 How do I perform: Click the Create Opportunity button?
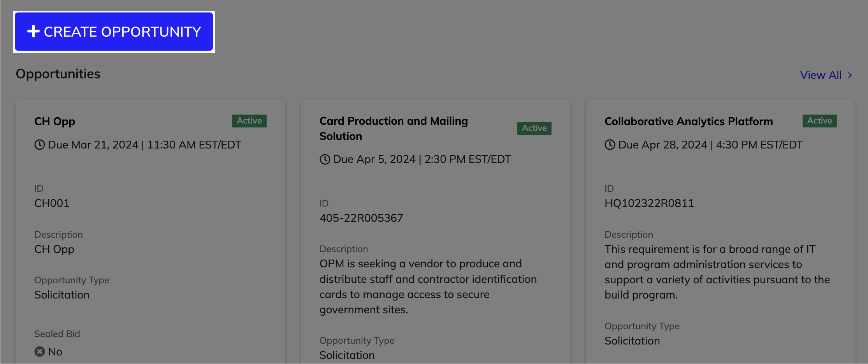(114, 32)
